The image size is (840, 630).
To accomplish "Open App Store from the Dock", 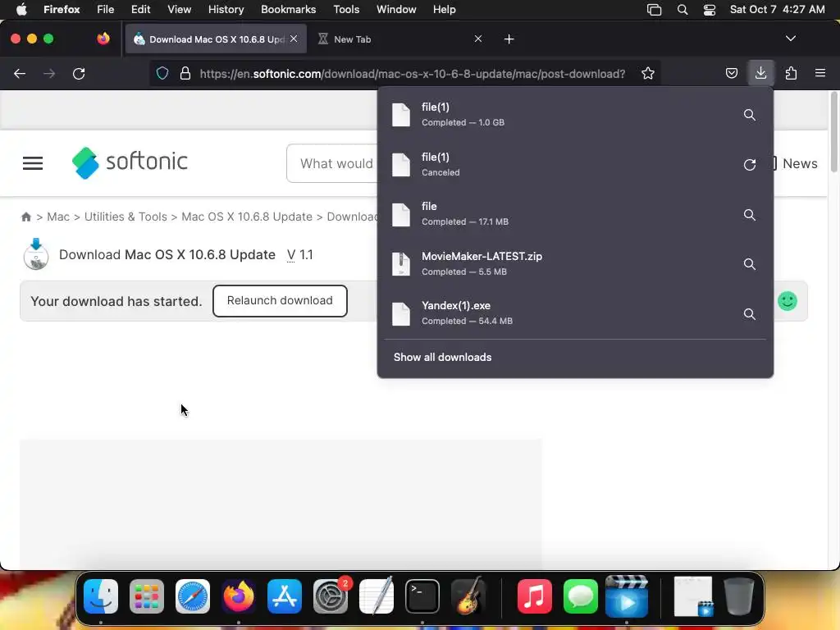I will coord(285,596).
